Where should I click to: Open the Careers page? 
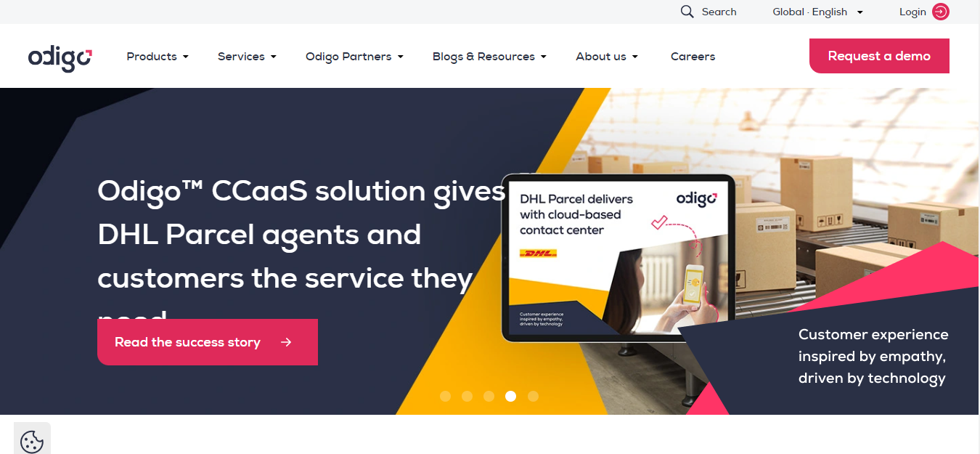pos(693,56)
